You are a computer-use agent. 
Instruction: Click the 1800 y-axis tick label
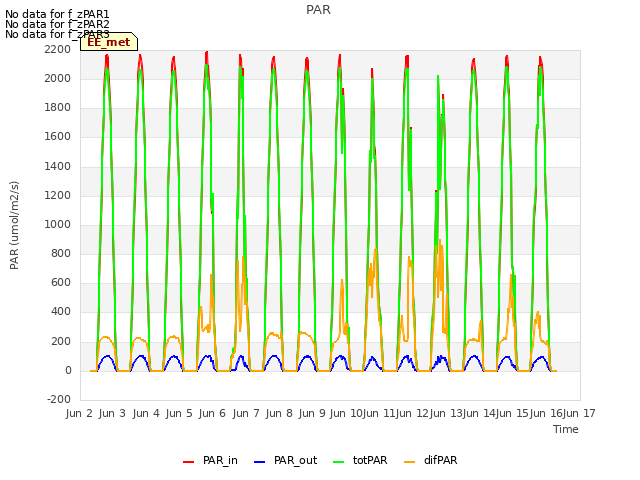point(58,108)
